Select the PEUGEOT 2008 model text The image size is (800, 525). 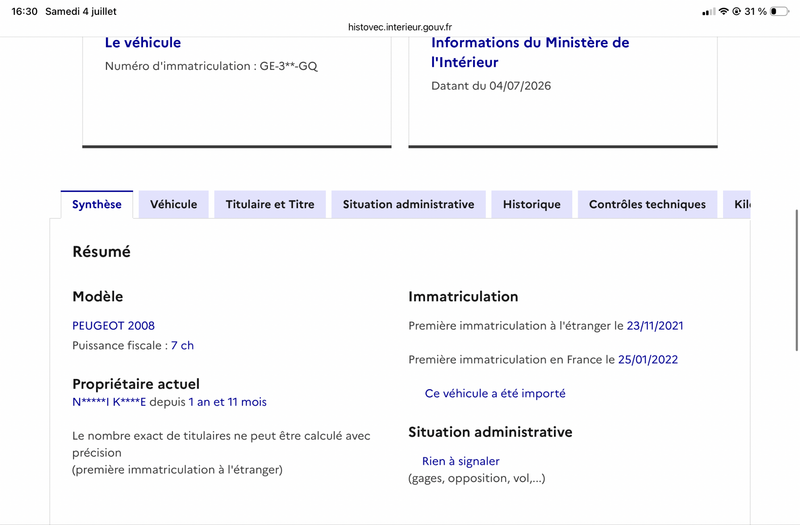pos(113,326)
